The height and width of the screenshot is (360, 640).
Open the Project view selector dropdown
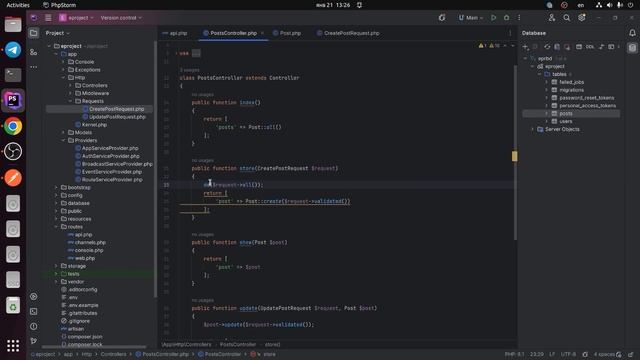point(58,33)
